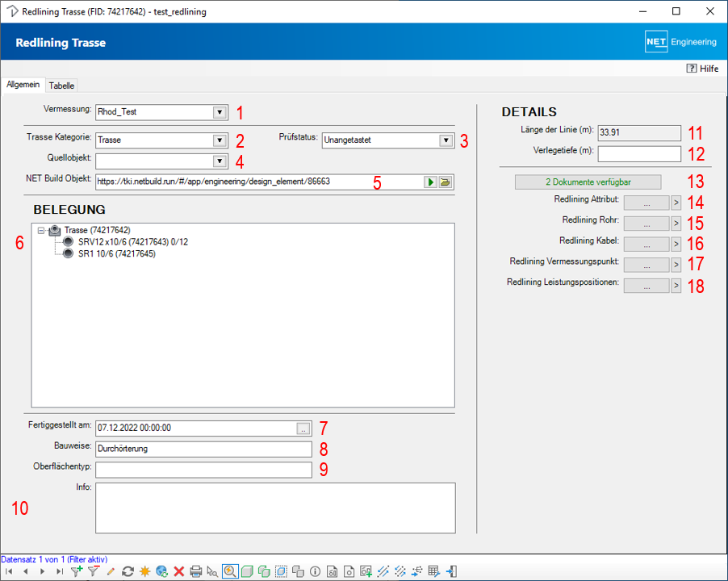728x581 pixels.
Task: Click the document chart report icon
Action: tap(333, 571)
